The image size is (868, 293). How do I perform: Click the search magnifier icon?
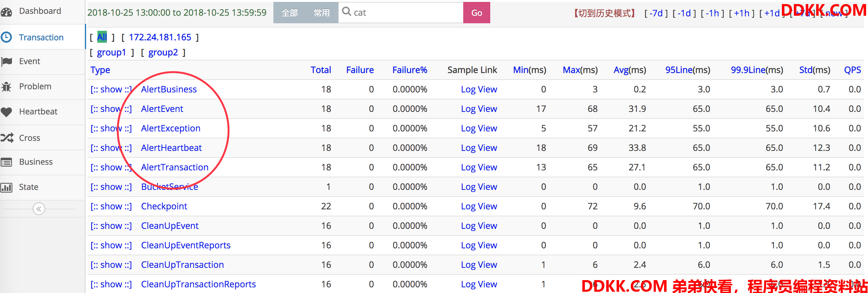(x=346, y=12)
